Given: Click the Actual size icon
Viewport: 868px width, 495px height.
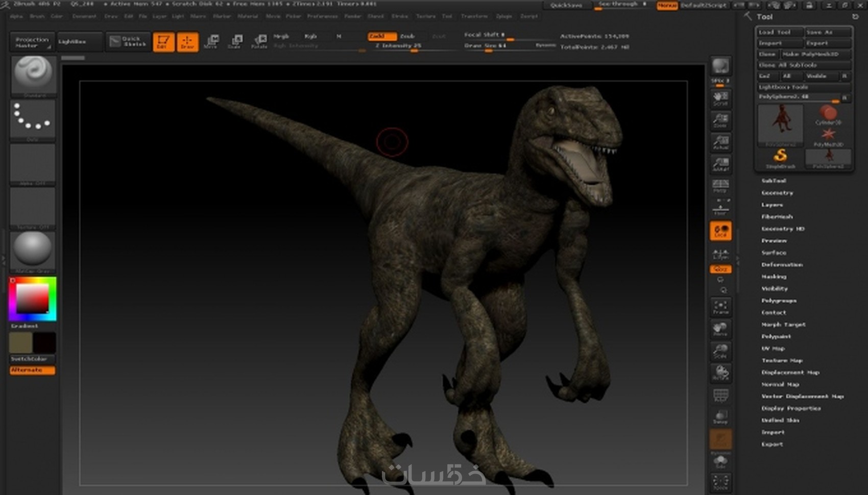Looking at the screenshot, I should click(x=720, y=142).
